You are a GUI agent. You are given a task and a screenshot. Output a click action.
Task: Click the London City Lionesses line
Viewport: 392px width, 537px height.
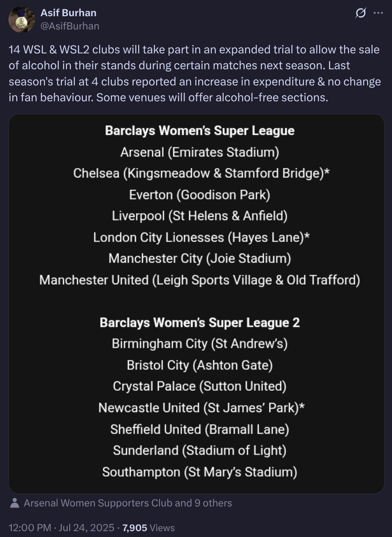pyautogui.click(x=201, y=238)
